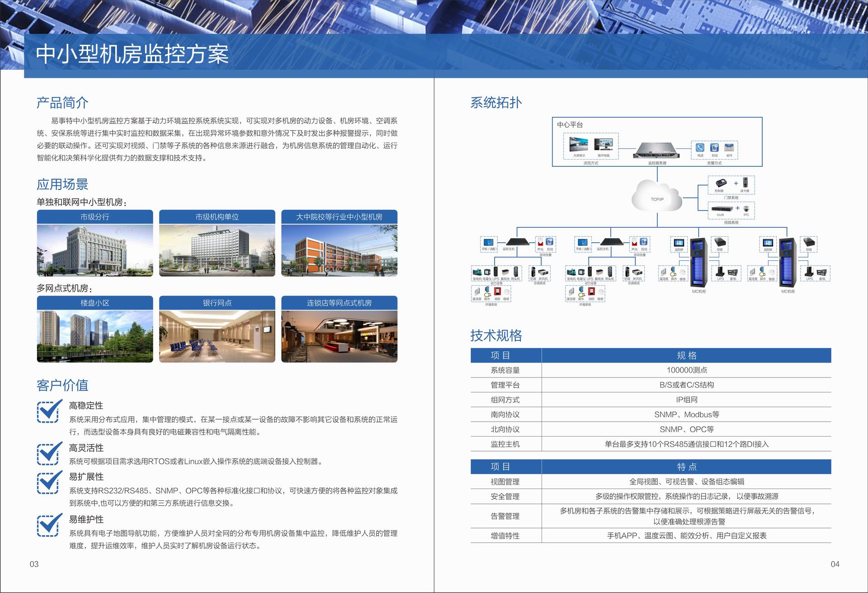Click the 电话 phone alarm icon
The height and width of the screenshot is (593, 868).
(699, 148)
